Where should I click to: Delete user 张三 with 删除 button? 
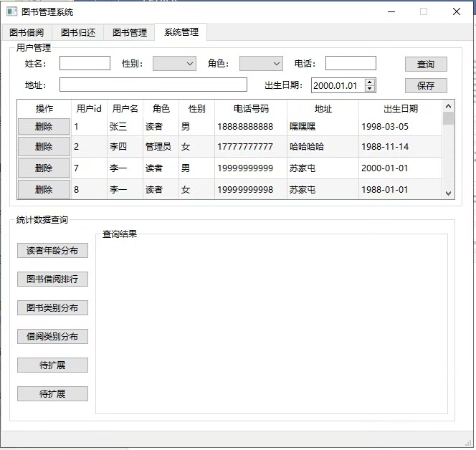pos(44,126)
